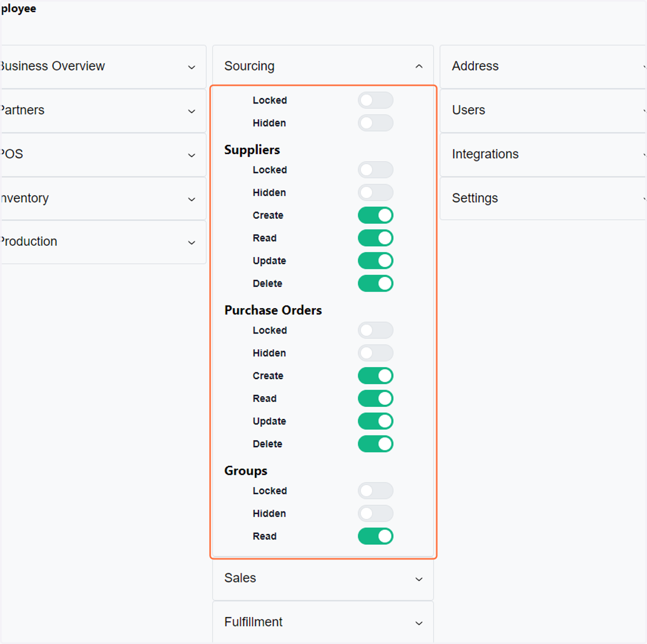Click the Purchase Orders group heading
647x644 pixels.
(273, 310)
